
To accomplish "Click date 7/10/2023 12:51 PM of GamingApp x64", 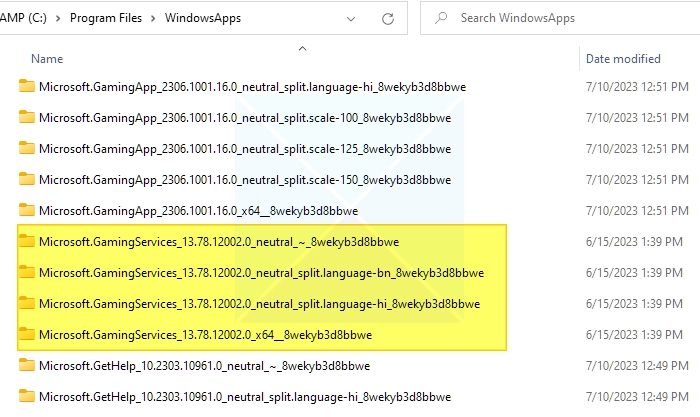I will (x=637, y=211).
